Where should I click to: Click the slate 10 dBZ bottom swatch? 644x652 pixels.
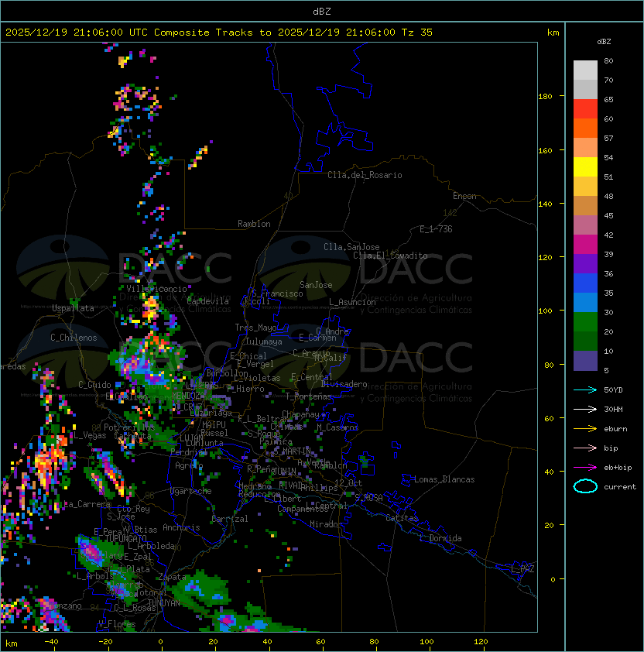pyautogui.click(x=585, y=361)
